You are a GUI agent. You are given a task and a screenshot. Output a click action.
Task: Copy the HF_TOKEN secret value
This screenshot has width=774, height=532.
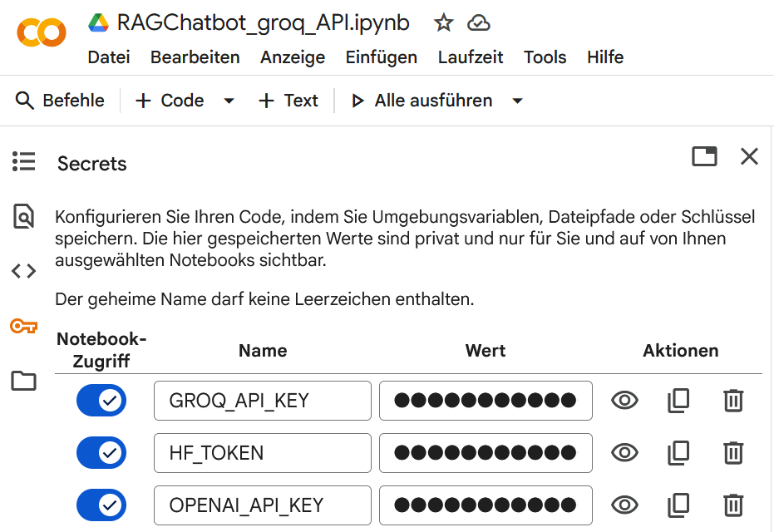(678, 452)
